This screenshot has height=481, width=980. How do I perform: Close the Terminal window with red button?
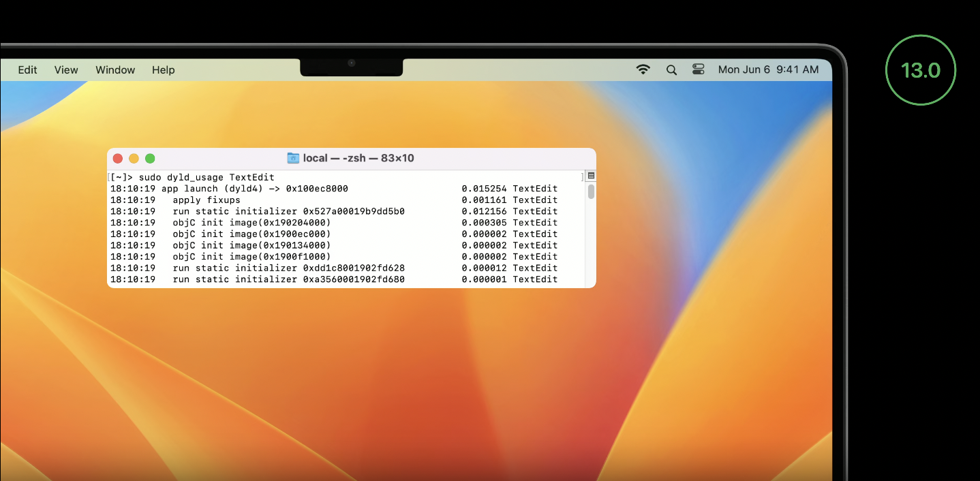coord(117,158)
